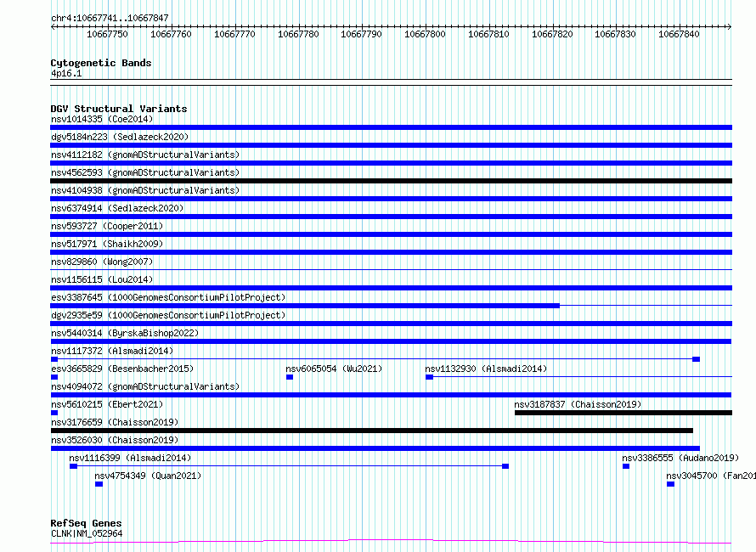Select variant nsv517971 (Shaikh2009)
The image size is (756, 552).
(x=107, y=244)
